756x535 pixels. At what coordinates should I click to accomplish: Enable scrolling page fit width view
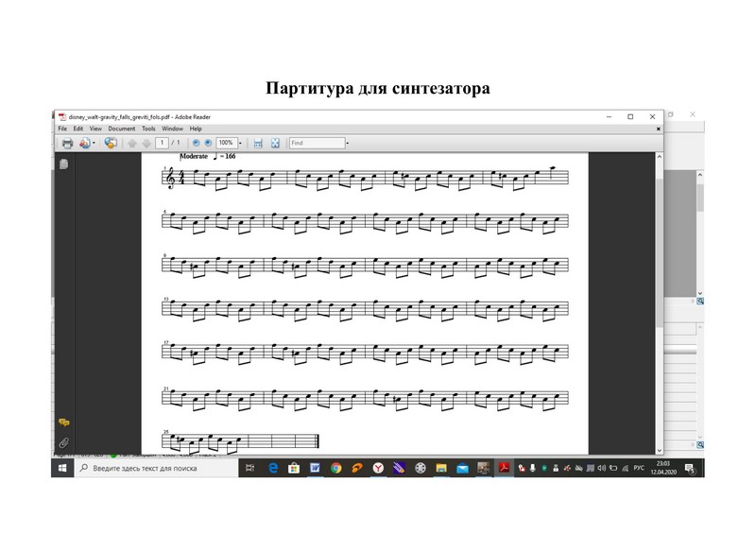257,143
